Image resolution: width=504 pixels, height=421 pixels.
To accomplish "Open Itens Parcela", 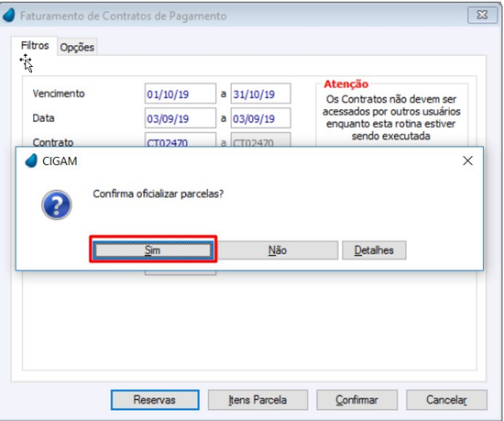I will coord(257,400).
